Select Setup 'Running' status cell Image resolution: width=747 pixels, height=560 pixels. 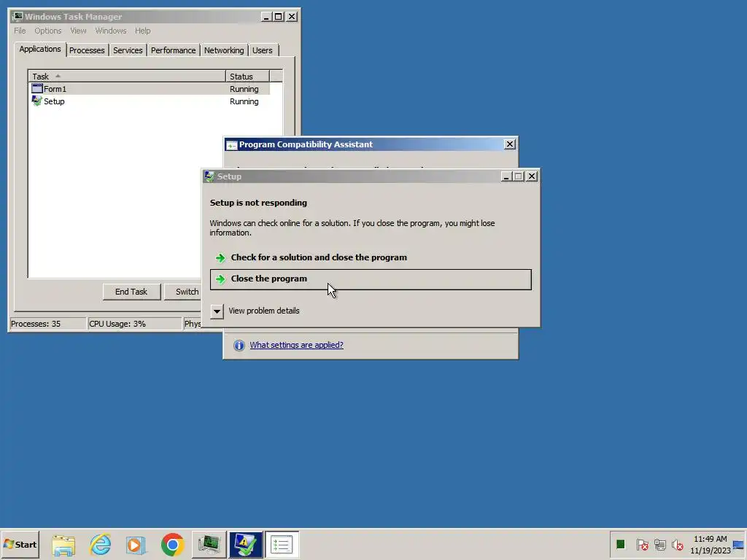(244, 101)
